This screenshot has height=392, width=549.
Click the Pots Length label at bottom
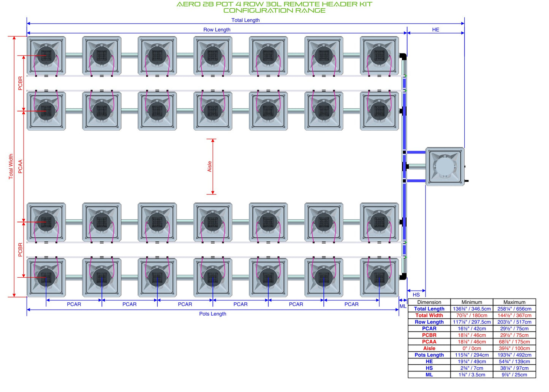click(212, 314)
